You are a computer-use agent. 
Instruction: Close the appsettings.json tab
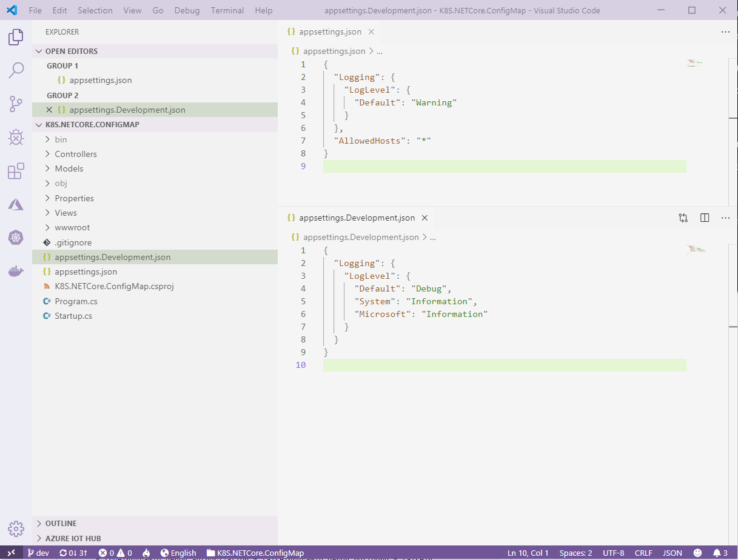pos(371,32)
